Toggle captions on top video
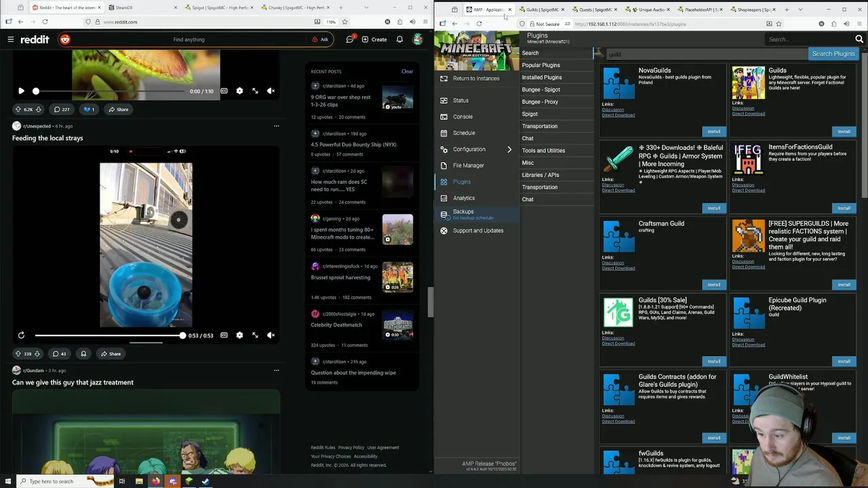 (224, 91)
